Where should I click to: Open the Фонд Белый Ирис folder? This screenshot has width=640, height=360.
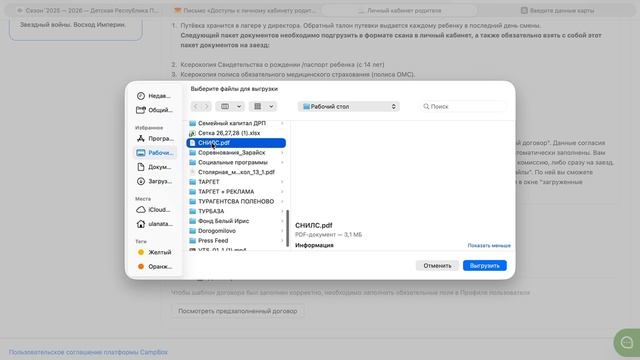click(x=236, y=221)
